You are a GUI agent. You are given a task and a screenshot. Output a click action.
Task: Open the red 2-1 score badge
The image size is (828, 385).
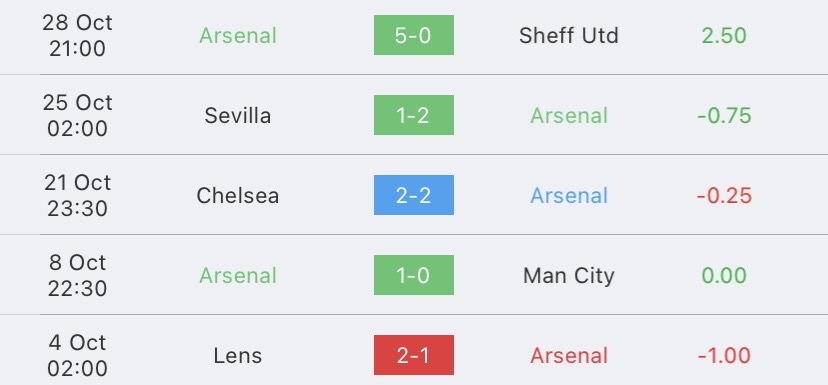point(413,355)
